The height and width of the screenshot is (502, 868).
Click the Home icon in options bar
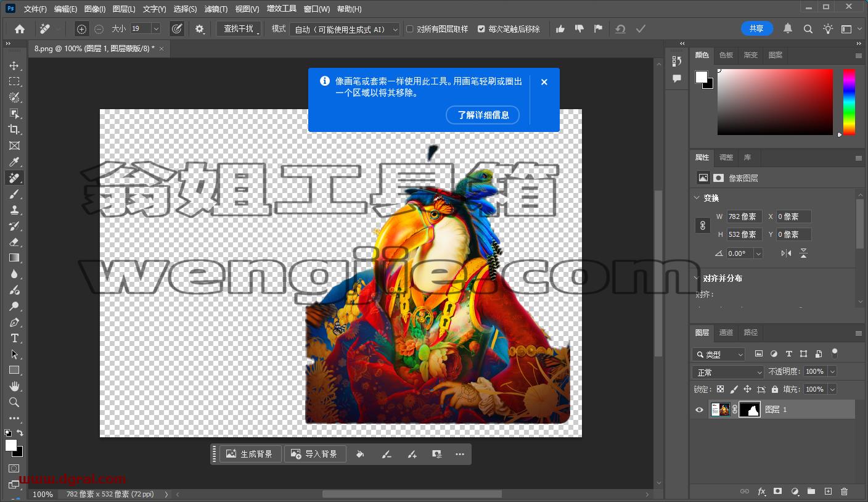[x=20, y=29]
